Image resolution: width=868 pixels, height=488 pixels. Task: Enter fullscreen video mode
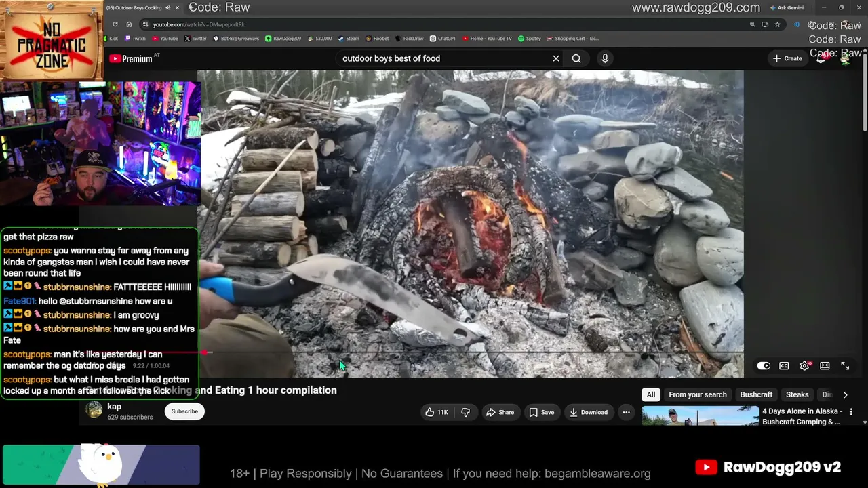(x=845, y=366)
